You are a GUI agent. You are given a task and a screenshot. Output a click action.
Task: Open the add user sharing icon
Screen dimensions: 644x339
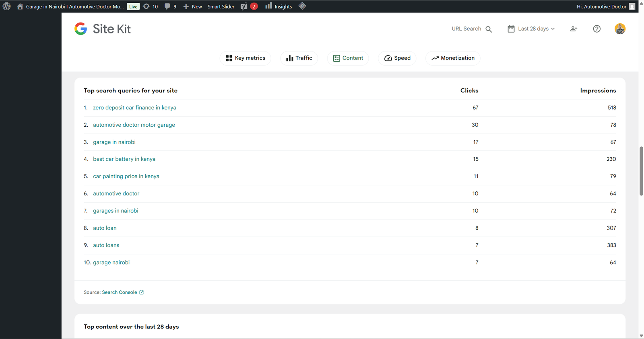click(574, 29)
